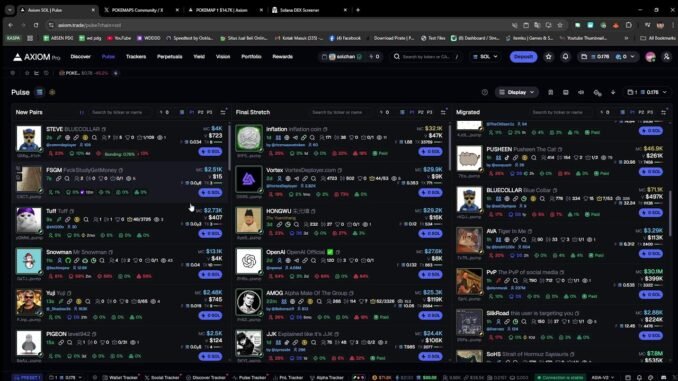This screenshot has width=678, height=381.
Task: Go to the Perpetuals tab
Action: point(170,57)
